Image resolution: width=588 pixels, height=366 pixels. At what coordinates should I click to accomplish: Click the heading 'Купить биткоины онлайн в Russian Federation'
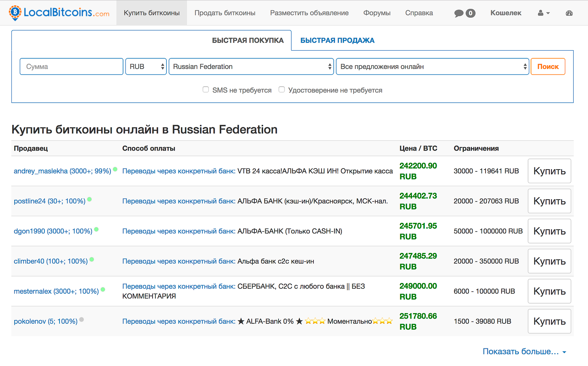[144, 130]
